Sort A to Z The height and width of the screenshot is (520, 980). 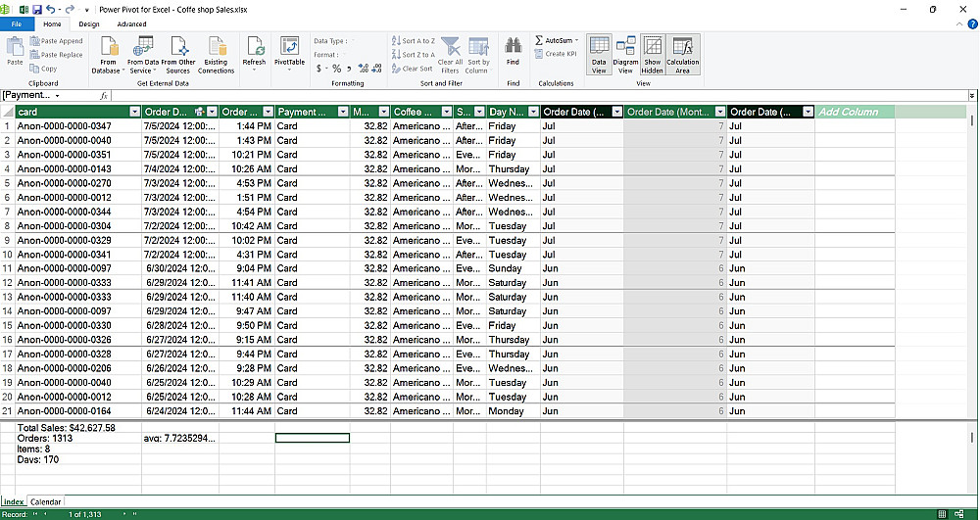coord(414,41)
